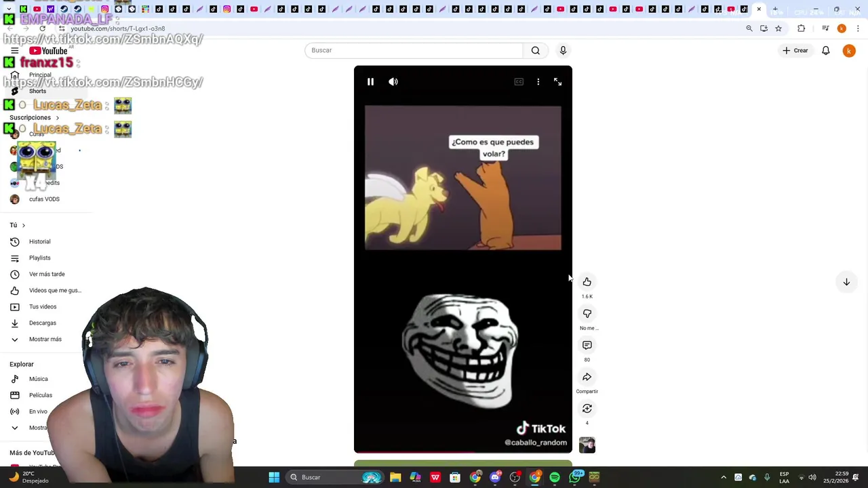868x488 pixels.
Task: Open Chrome media controls icon
Action: (825, 28)
